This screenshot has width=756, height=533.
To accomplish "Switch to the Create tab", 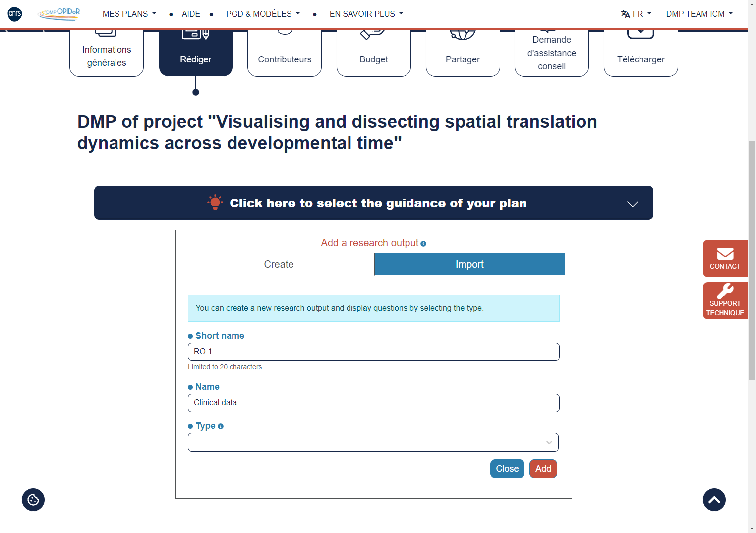I will click(279, 264).
